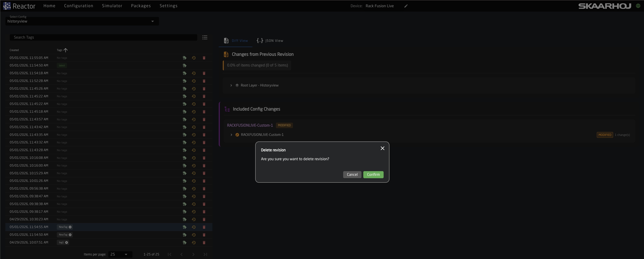The image size is (644, 259).
Task: Restore the 10:16:08 AM revision
Action: [194, 158]
